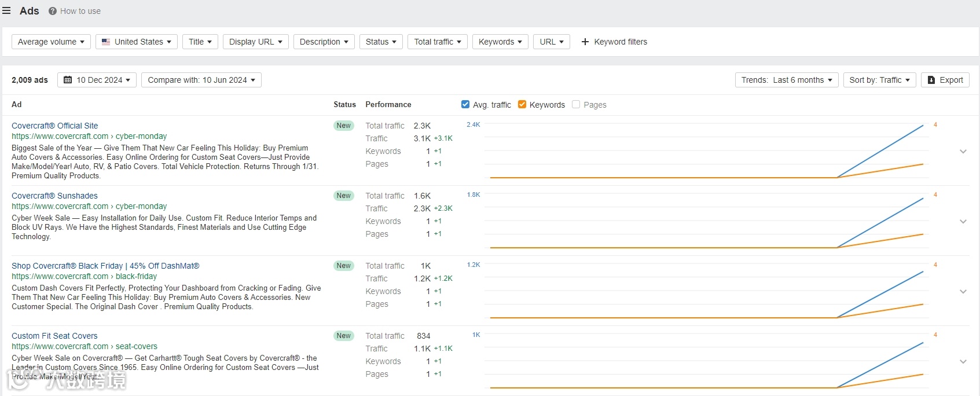This screenshot has height=396, width=980.
Task: Click the Total traffic 834 value
Action: (x=424, y=336)
